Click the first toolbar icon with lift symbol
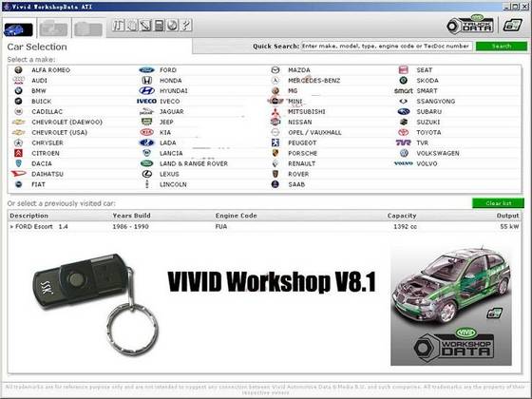Viewport: 532px width, 399px height. click(118, 25)
